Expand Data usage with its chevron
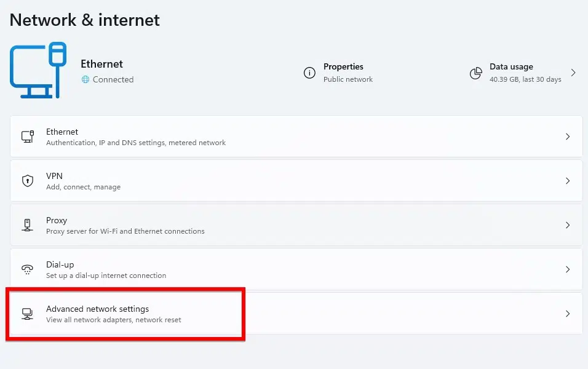Screen dimensions: 588x369 point(573,73)
